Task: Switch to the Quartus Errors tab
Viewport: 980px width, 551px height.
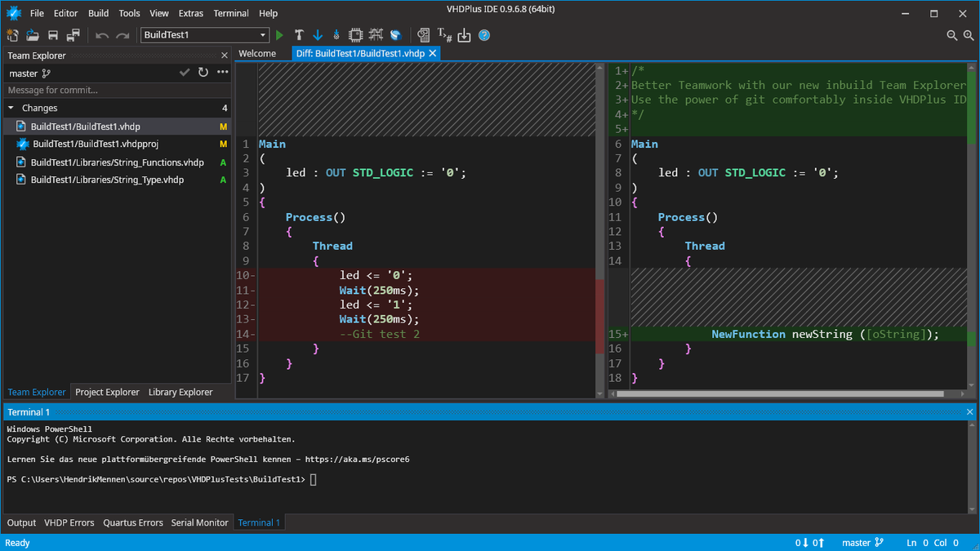Action: coord(133,522)
